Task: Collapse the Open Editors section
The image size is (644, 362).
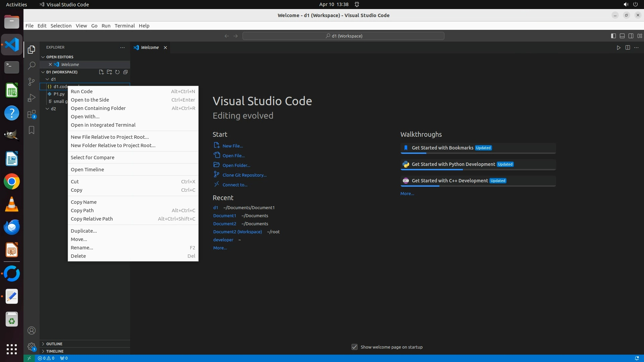Action: point(59,57)
